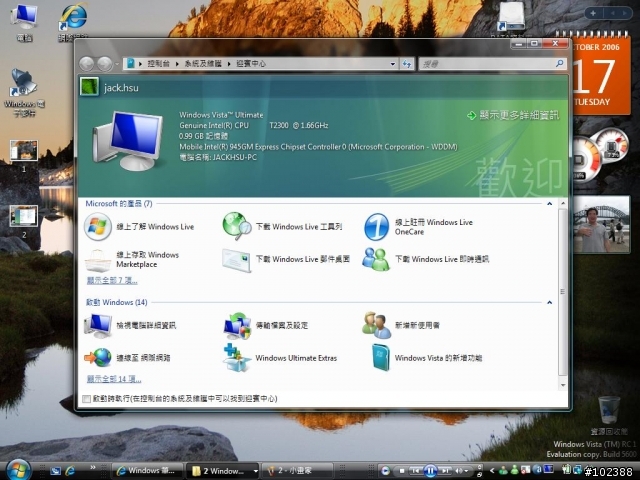Open recent pages dropdown next to forward button

[x=117, y=64]
